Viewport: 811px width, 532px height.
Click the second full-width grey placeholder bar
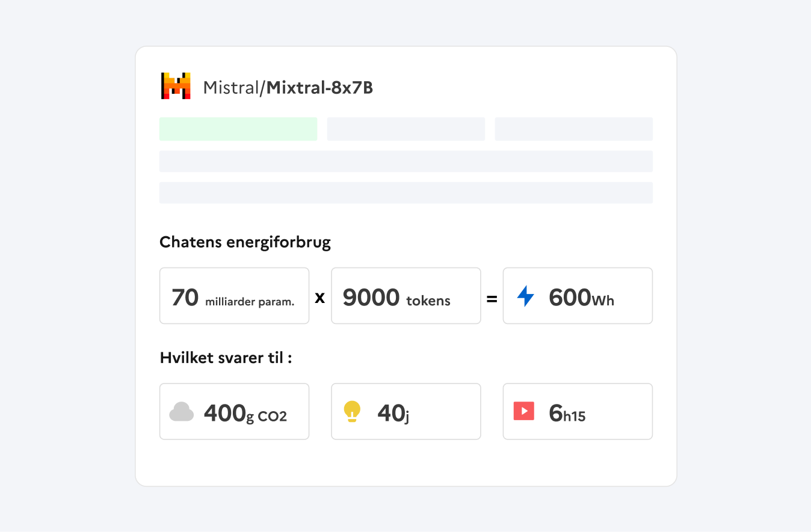[406, 192]
